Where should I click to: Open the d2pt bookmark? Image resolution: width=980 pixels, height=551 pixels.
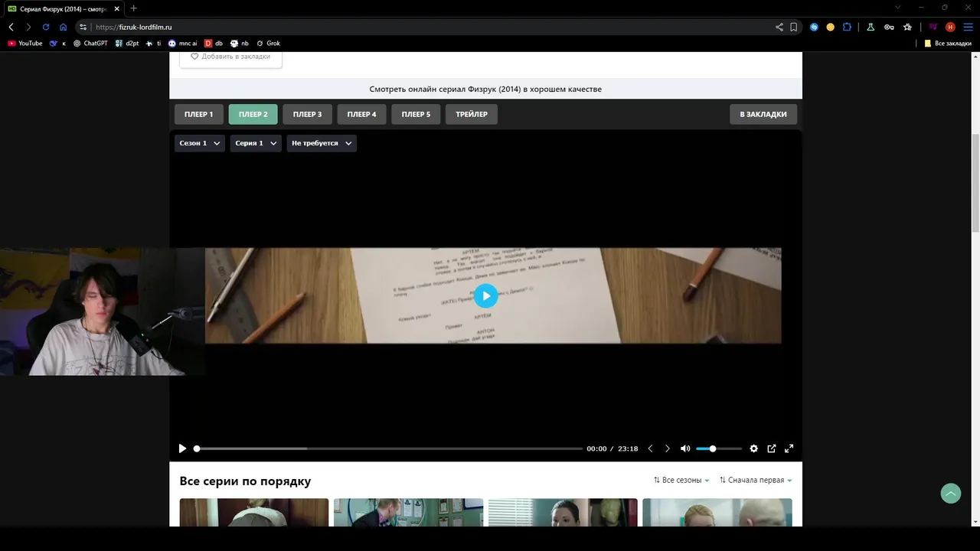[x=127, y=44]
